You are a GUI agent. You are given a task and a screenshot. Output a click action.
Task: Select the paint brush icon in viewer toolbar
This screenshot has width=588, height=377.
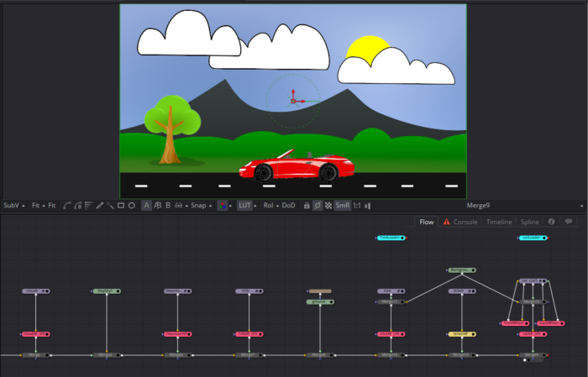point(99,206)
